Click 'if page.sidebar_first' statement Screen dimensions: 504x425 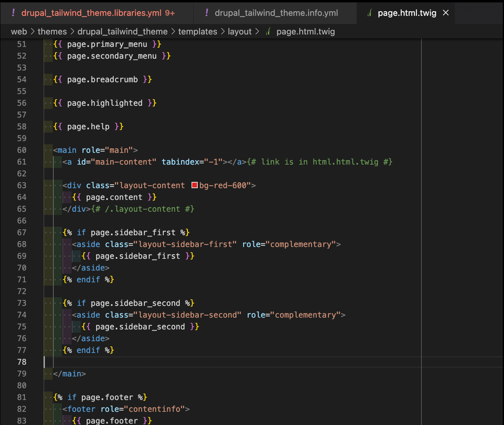click(x=126, y=232)
